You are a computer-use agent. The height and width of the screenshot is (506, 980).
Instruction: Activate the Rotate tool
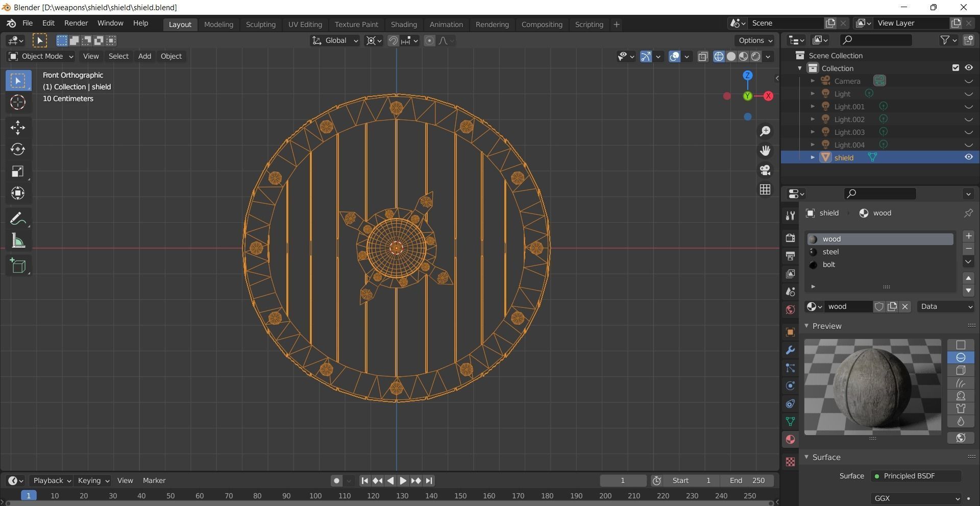pyautogui.click(x=18, y=149)
